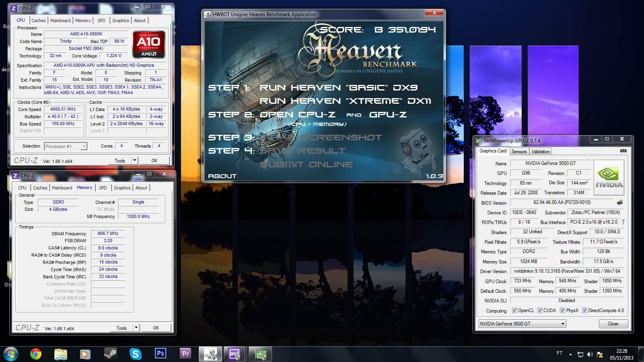
Task: Run Heaven Basic DX9 benchmark
Action: 339,88
